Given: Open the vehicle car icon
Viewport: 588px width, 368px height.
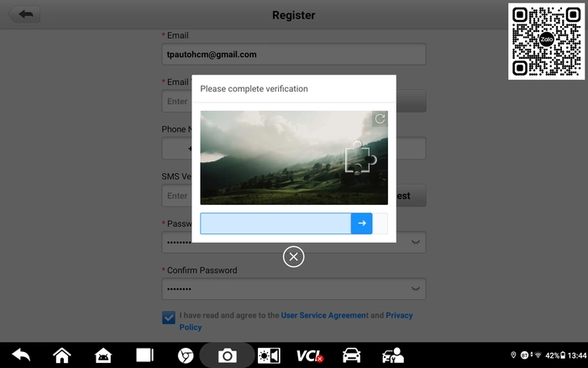Looking at the screenshot, I should (x=351, y=355).
